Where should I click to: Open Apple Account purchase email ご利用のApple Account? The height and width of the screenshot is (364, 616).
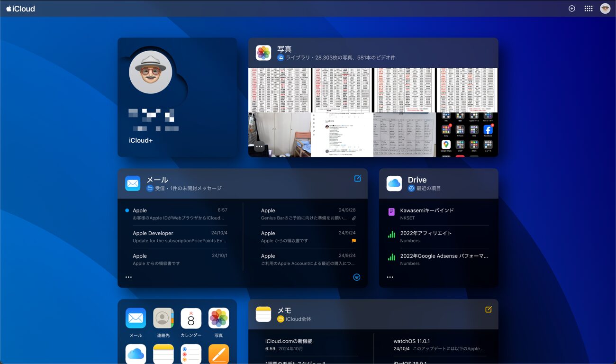pos(308,260)
